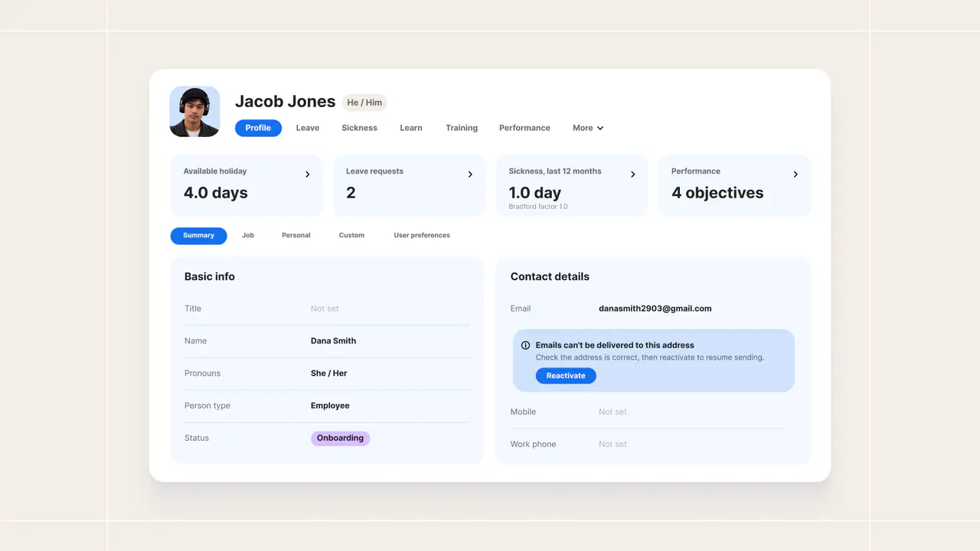View the User preferences sub-tab
The image size is (980, 551).
click(422, 236)
